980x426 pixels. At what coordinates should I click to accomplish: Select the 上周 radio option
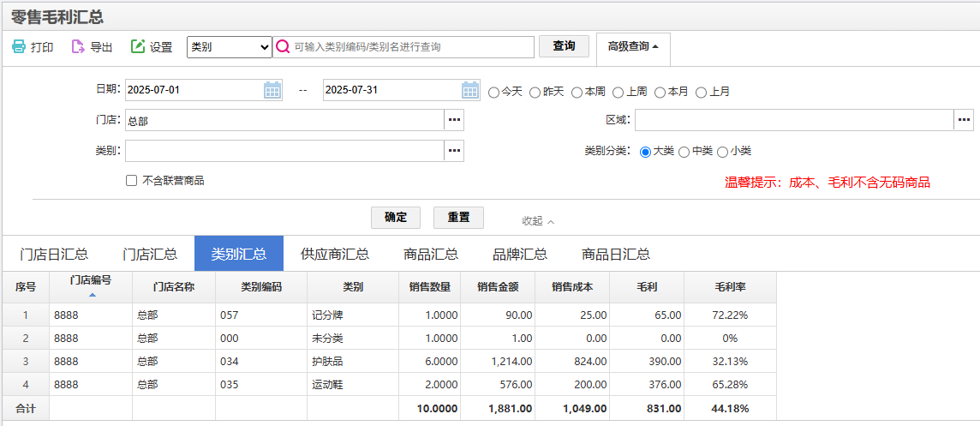pos(618,93)
